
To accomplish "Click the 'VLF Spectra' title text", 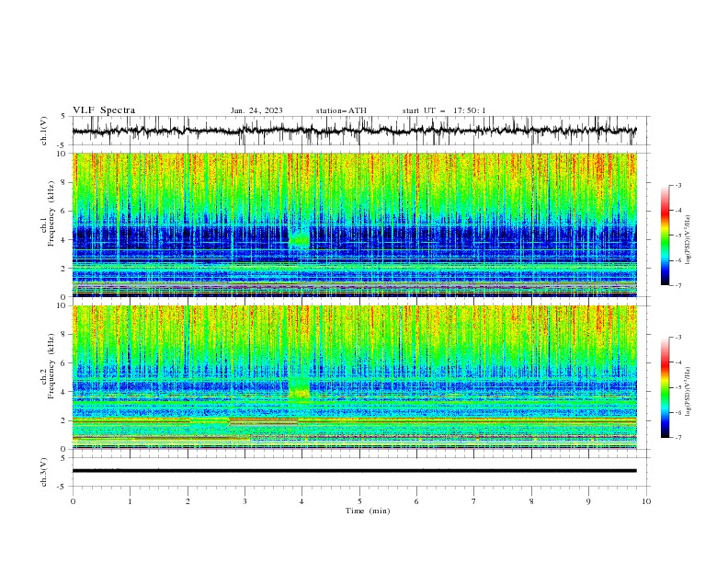I will point(104,110).
